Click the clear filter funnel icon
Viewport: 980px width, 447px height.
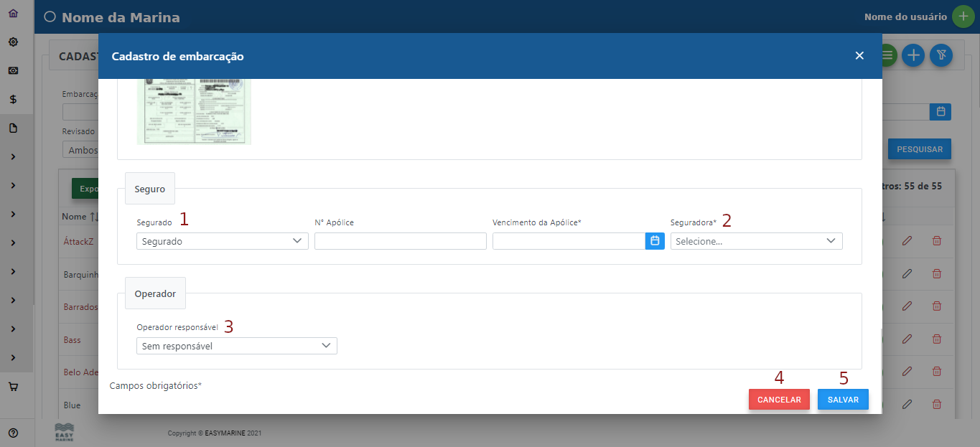(941, 55)
